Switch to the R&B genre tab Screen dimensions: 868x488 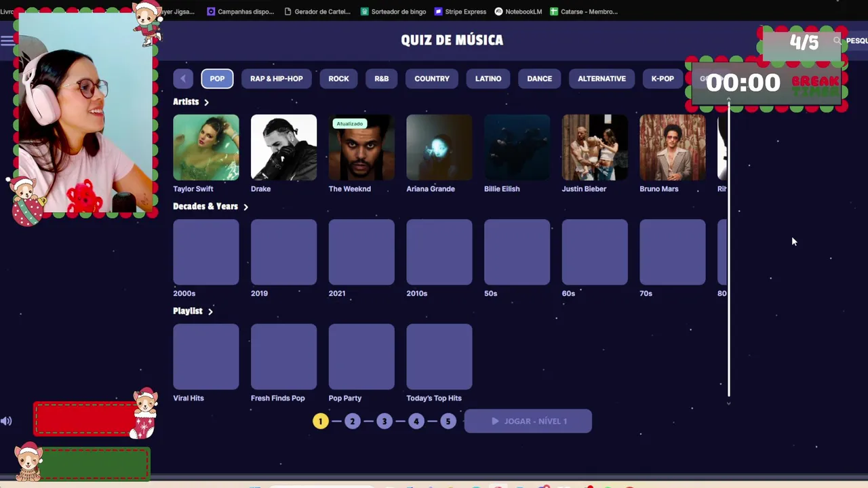tap(382, 79)
